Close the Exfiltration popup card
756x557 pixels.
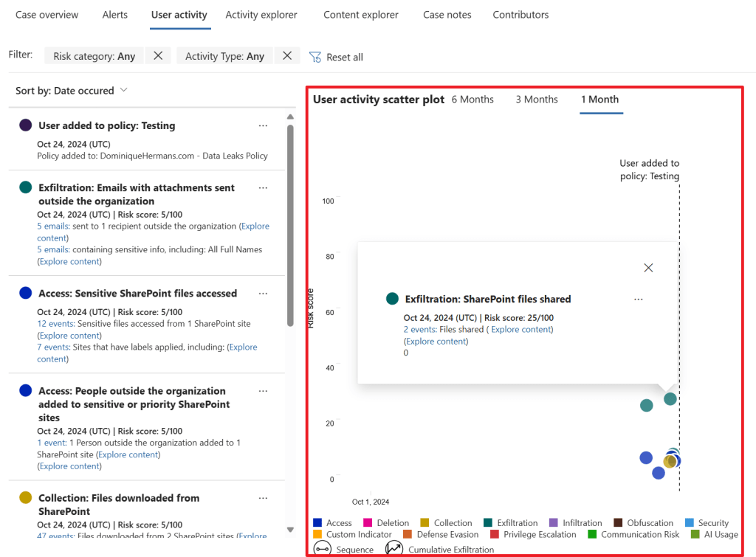[x=648, y=268]
